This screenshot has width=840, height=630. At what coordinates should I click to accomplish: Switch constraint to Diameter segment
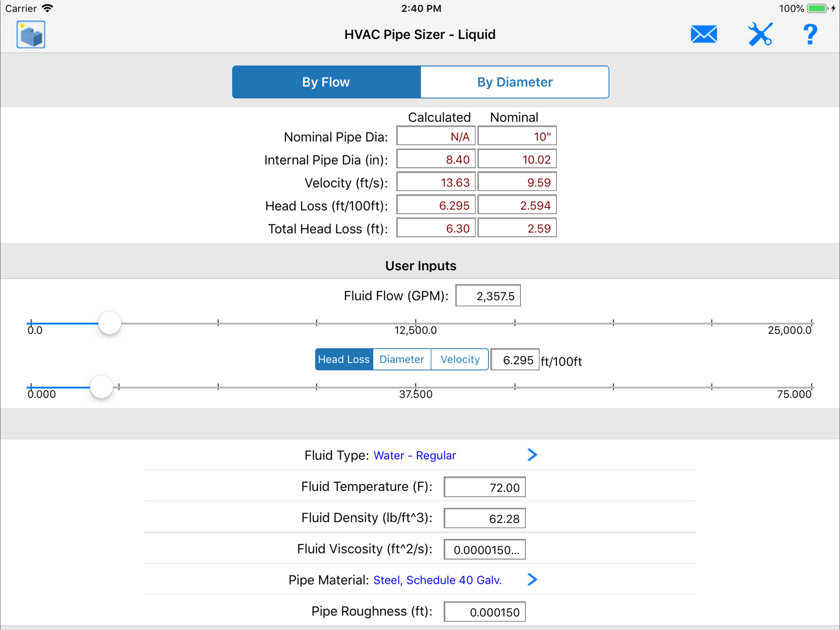402,360
